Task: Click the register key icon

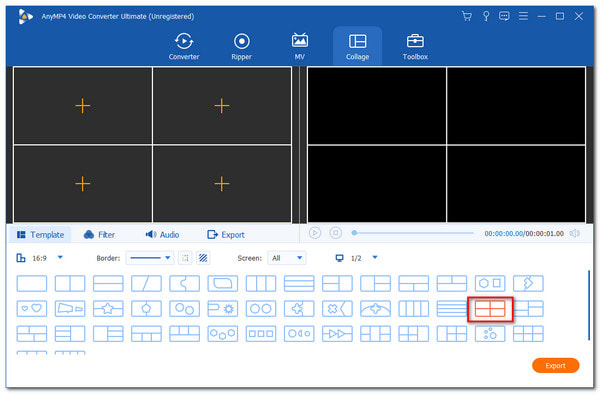Action: 486,16
